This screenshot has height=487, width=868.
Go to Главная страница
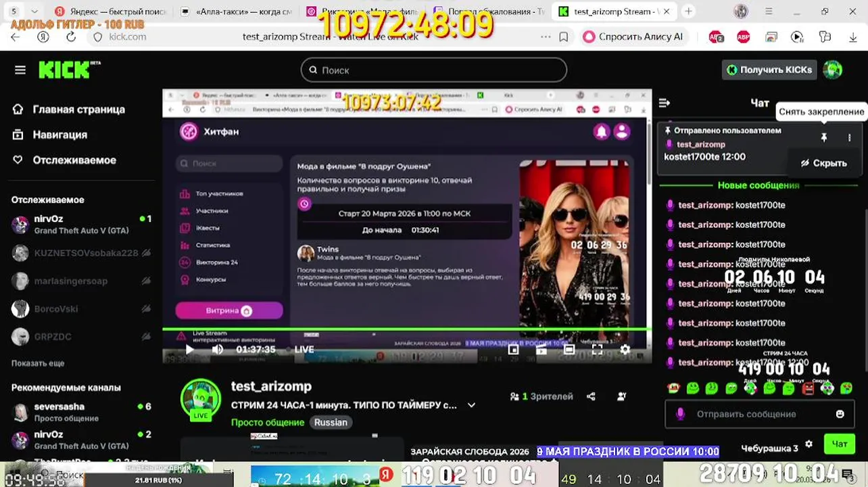68,109
